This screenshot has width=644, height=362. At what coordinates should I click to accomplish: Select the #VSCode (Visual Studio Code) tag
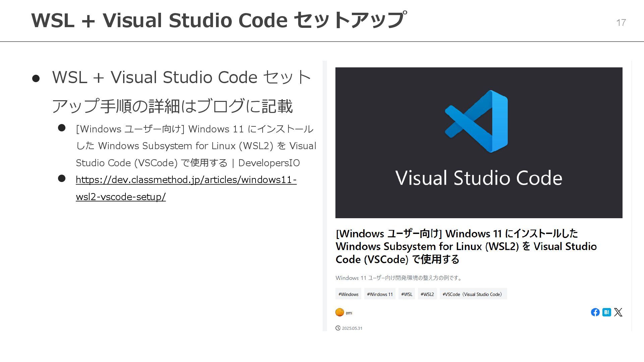473,294
